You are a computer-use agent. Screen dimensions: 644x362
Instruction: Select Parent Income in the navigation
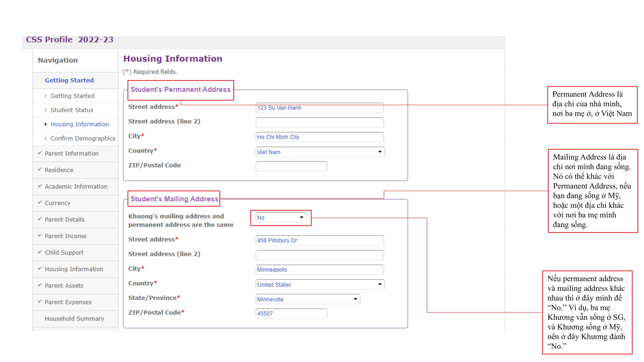point(66,236)
